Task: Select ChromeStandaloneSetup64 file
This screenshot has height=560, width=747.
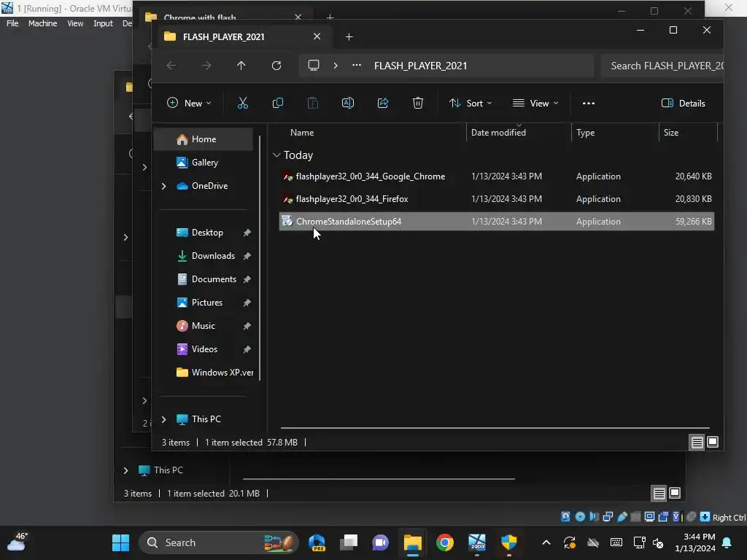Action: (x=496, y=222)
